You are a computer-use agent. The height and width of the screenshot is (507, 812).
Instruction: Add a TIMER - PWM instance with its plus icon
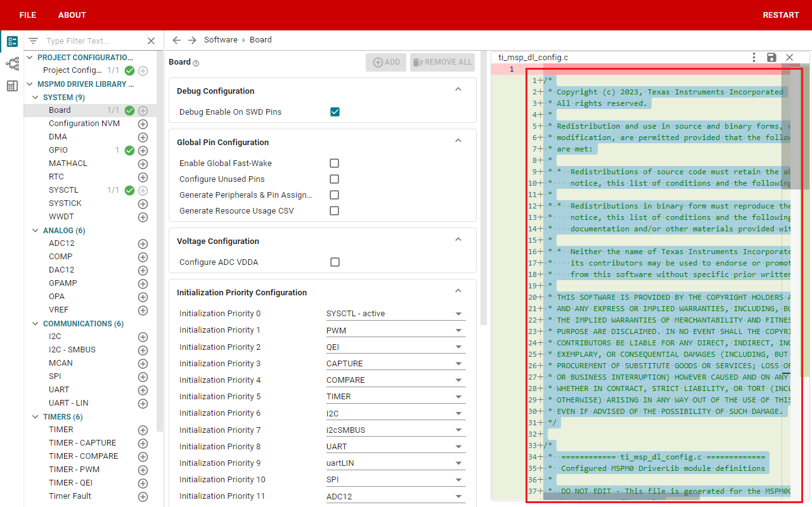143,470
